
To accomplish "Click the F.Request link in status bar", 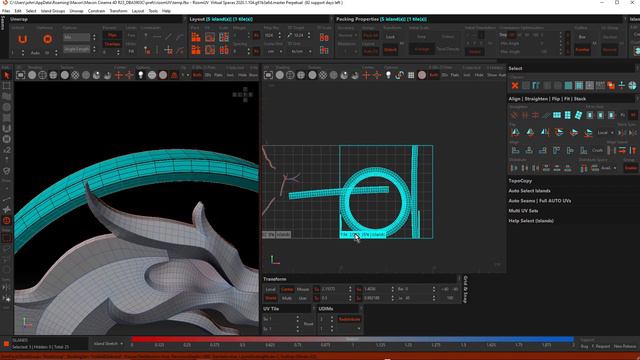I will click(x=600, y=346).
